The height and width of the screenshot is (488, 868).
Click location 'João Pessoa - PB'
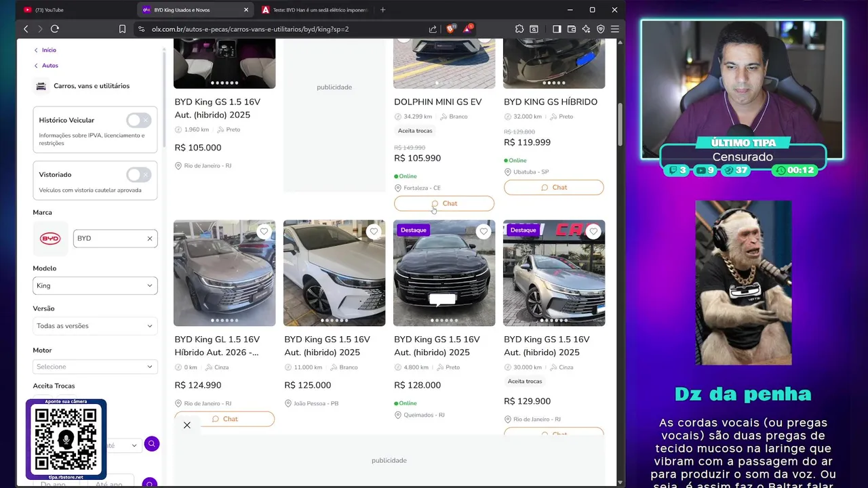point(316,403)
